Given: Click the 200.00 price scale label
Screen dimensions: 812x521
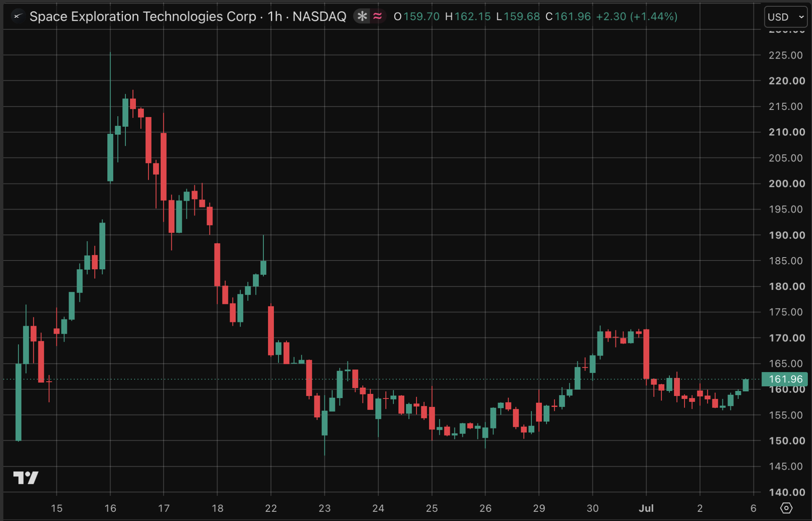Looking at the screenshot, I should [786, 183].
